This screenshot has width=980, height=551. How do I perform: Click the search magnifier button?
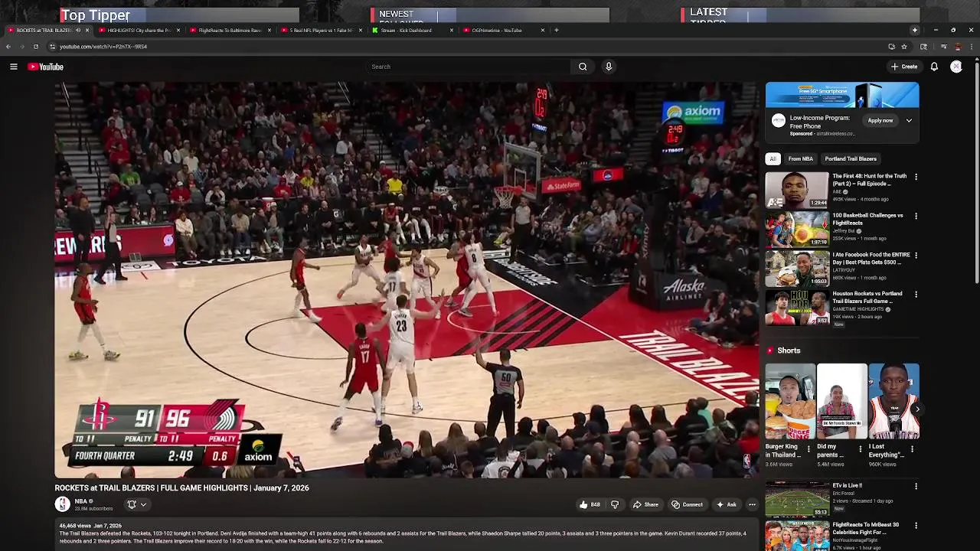click(583, 67)
